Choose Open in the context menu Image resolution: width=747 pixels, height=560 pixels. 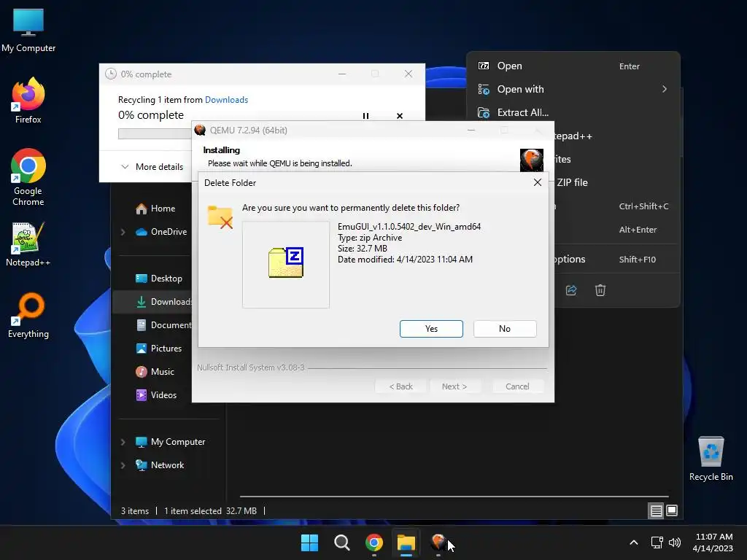tap(573, 66)
